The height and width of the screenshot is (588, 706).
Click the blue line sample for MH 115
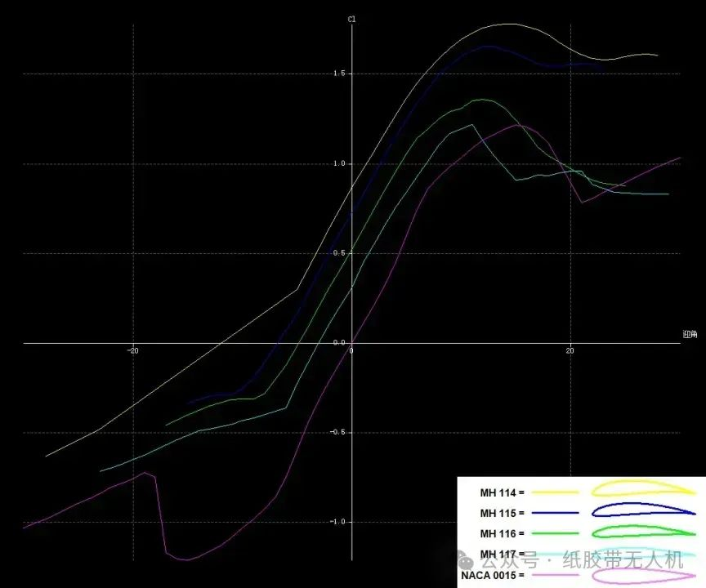(555, 513)
